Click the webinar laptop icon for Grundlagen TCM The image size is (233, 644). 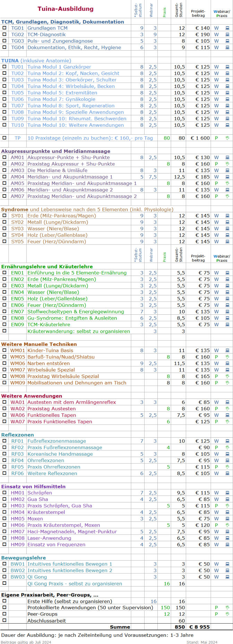(227, 28)
